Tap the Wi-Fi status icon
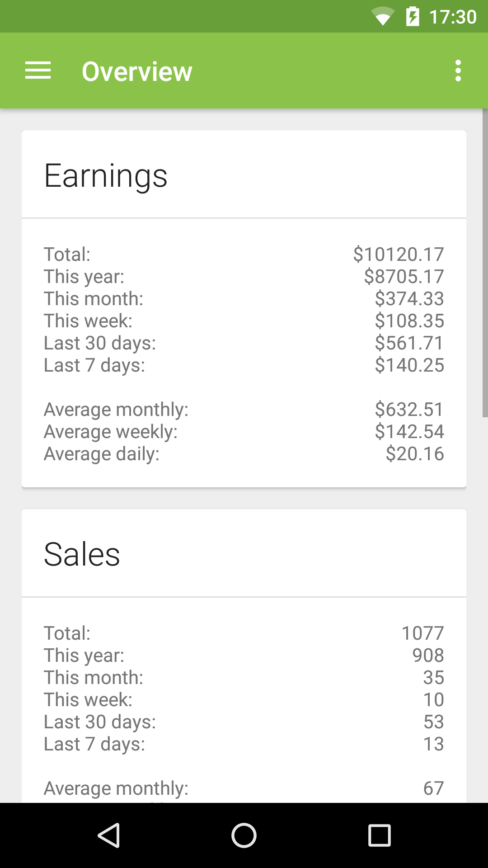This screenshot has width=488, height=868. click(x=382, y=17)
